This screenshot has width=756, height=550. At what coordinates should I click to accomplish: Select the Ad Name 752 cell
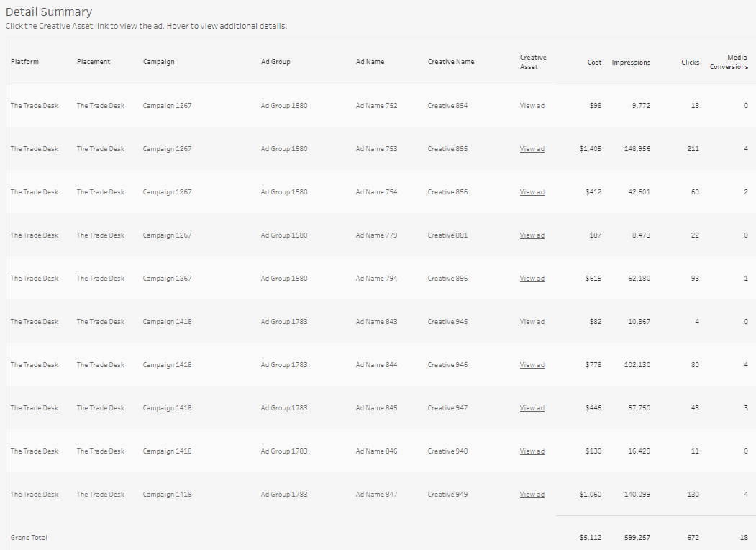tap(376, 106)
